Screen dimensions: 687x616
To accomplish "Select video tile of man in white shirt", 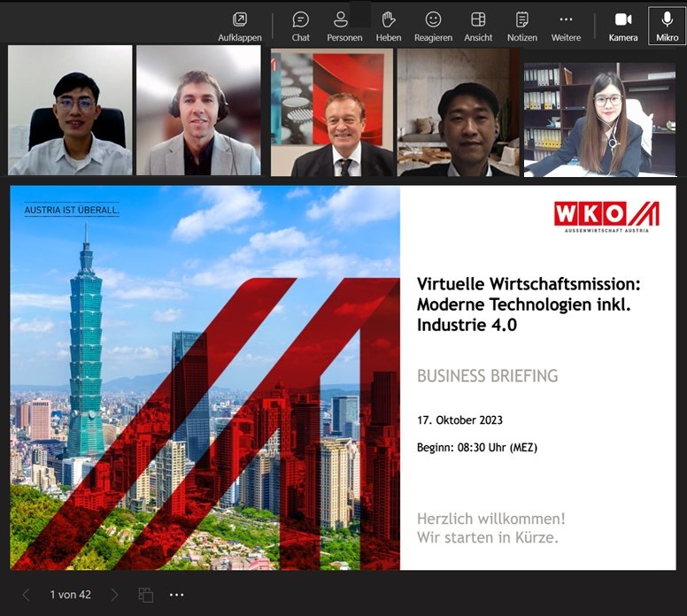I will 70,110.
